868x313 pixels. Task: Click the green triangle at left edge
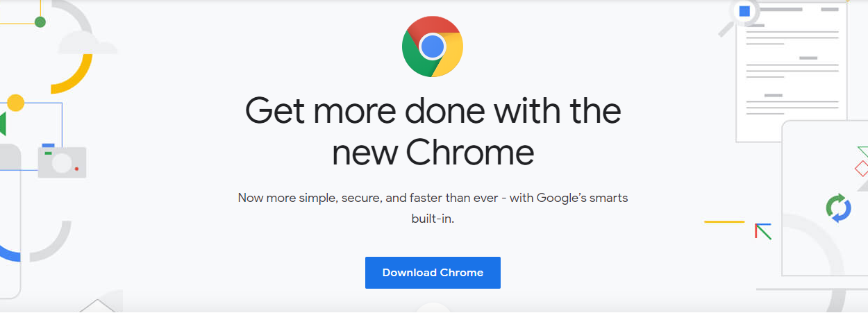(x=3, y=123)
